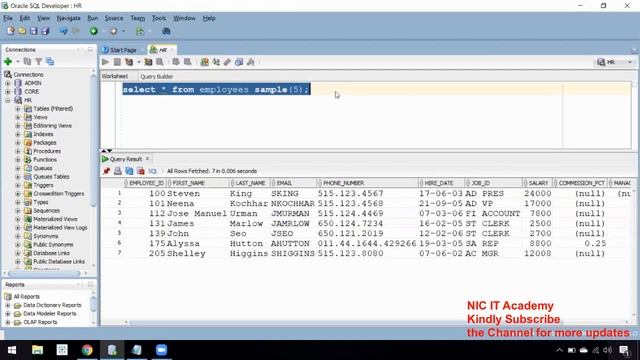Image resolution: width=640 pixels, height=360 pixels.
Task: Open Chrome from the taskbar
Action: click(87, 350)
